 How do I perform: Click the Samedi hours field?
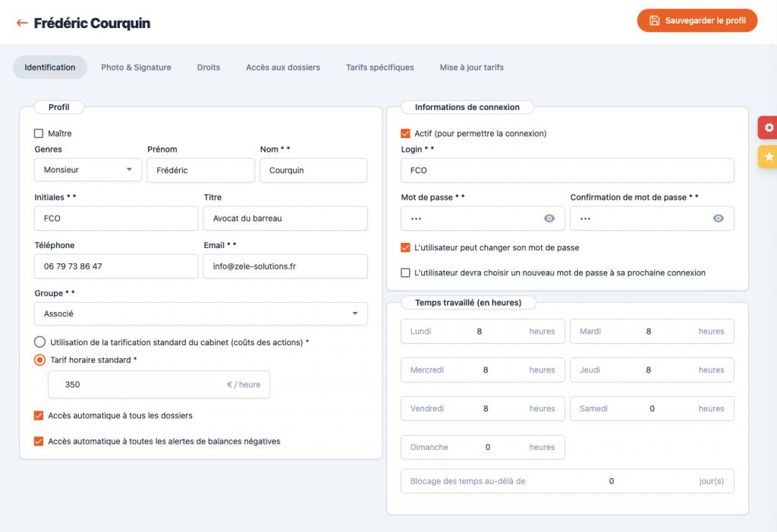point(651,408)
